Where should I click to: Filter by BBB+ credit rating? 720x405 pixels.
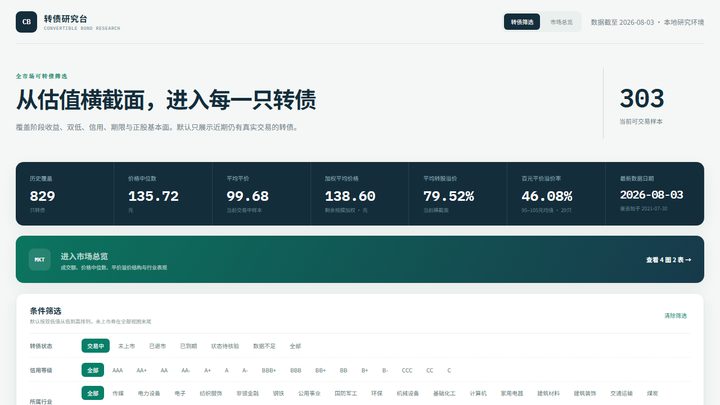pyautogui.click(x=269, y=370)
